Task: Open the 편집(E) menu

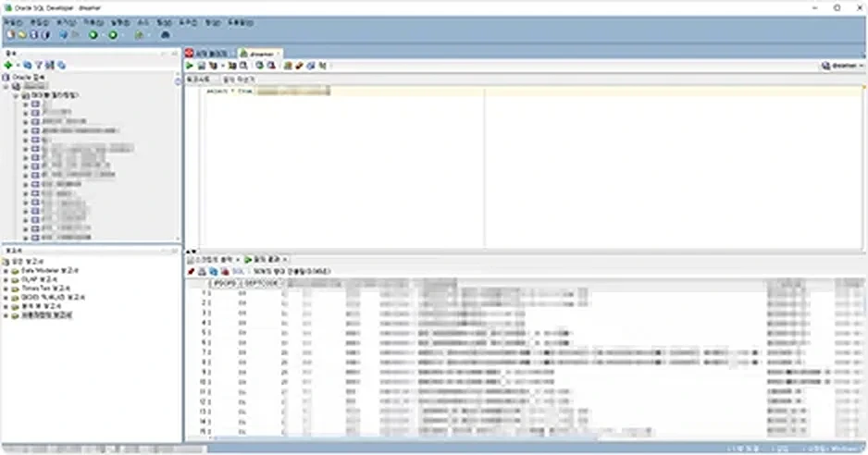Action: click(39, 23)
